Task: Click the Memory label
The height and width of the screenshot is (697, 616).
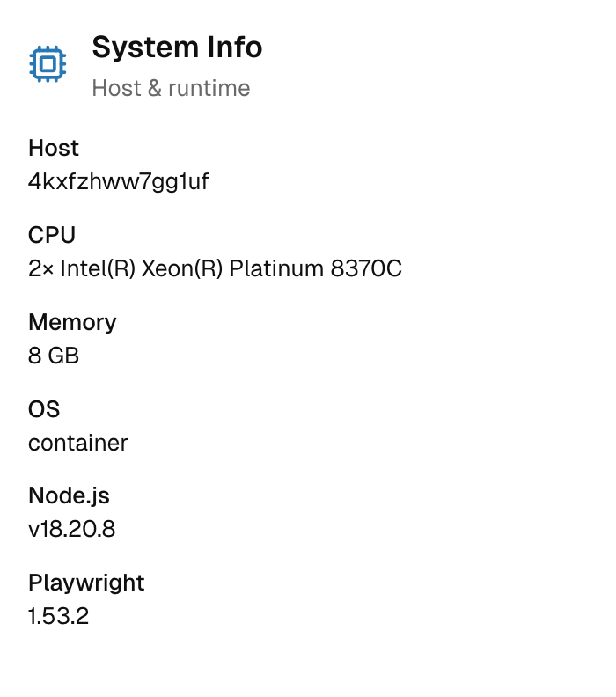Action: (72, 322)
